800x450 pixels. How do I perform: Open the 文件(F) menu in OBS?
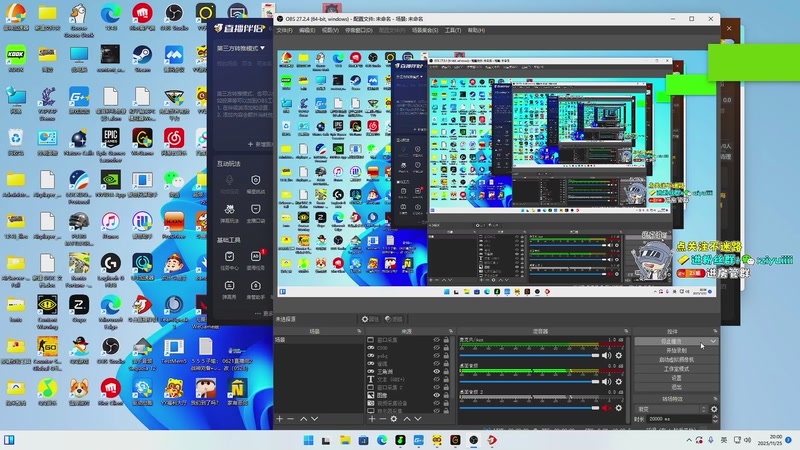pyautogui.click(x=284, y=31)
